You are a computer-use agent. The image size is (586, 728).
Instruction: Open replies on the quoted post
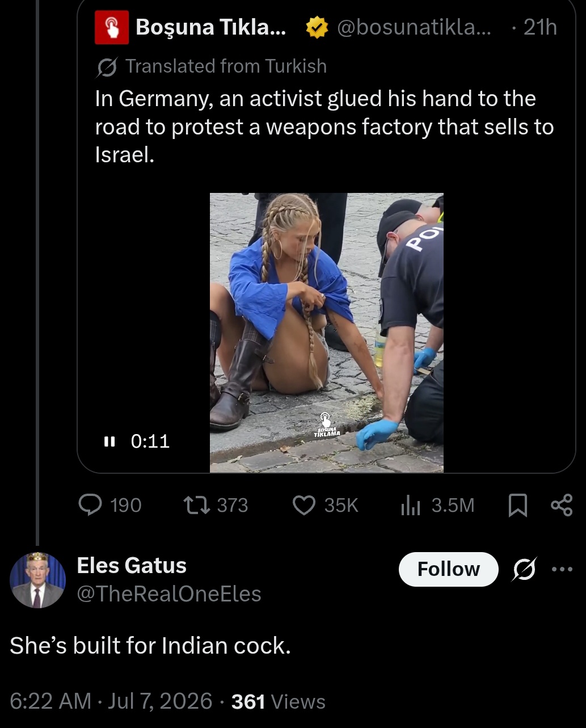[110, 504]
